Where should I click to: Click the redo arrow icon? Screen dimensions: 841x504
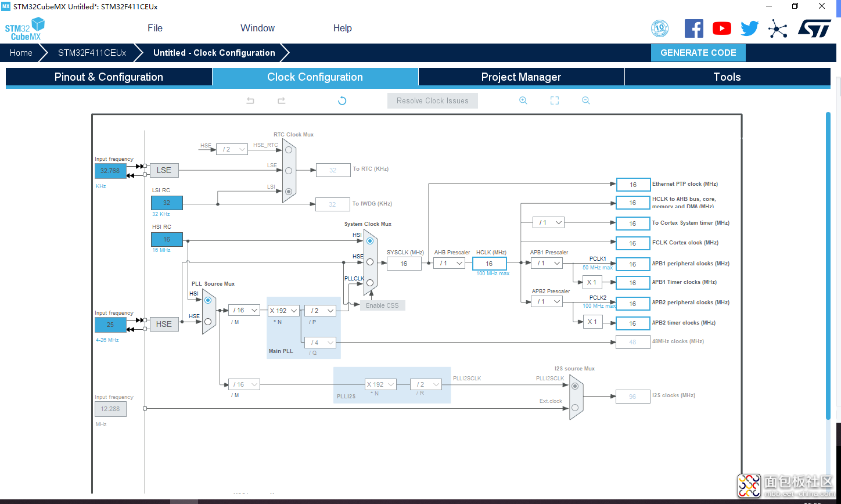(281, 100)
